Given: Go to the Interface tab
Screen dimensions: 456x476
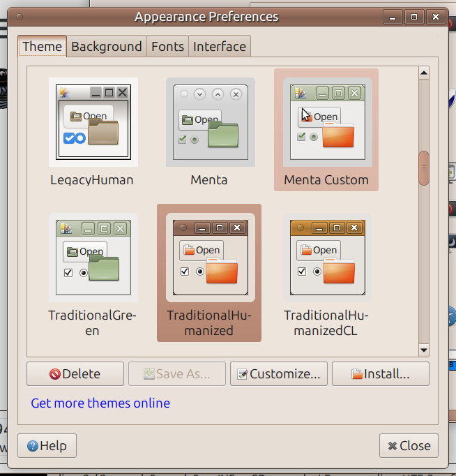Looking at the screenshot, I should click(220, 47).
